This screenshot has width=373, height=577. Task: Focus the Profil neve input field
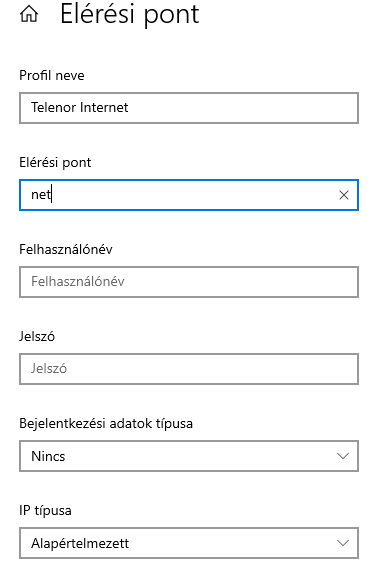[189, 108]
